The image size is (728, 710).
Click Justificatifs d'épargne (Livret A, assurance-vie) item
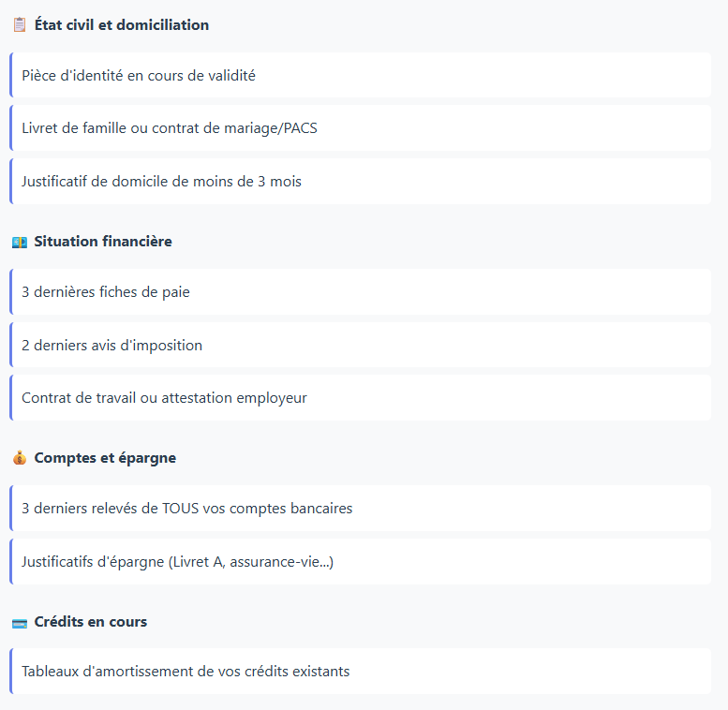pyautogui.click(x=178, y=562)
